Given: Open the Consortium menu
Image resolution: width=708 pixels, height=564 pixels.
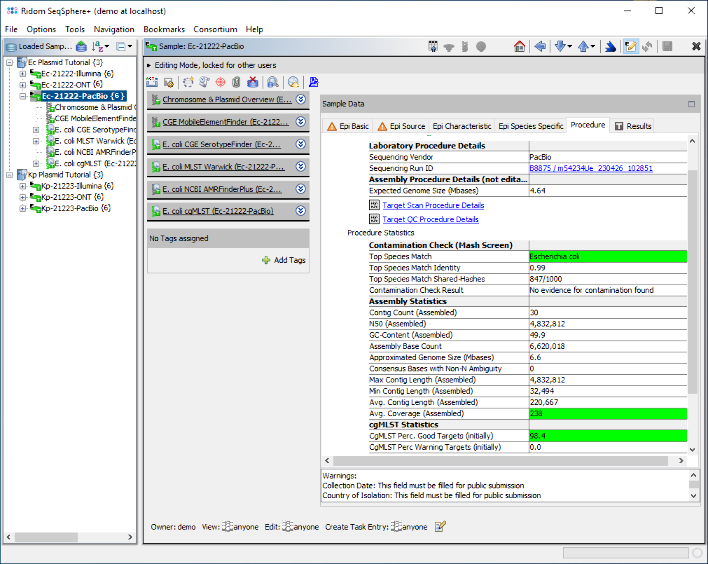Looking at the screenshot, I should pos(215,29).
